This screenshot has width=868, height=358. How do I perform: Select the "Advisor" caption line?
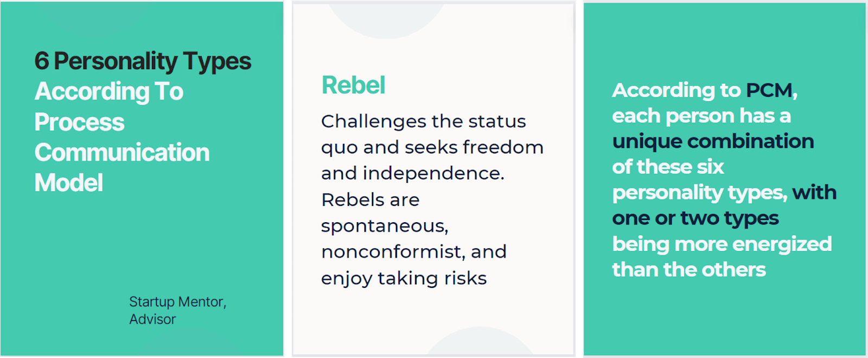tap(152, 319)
